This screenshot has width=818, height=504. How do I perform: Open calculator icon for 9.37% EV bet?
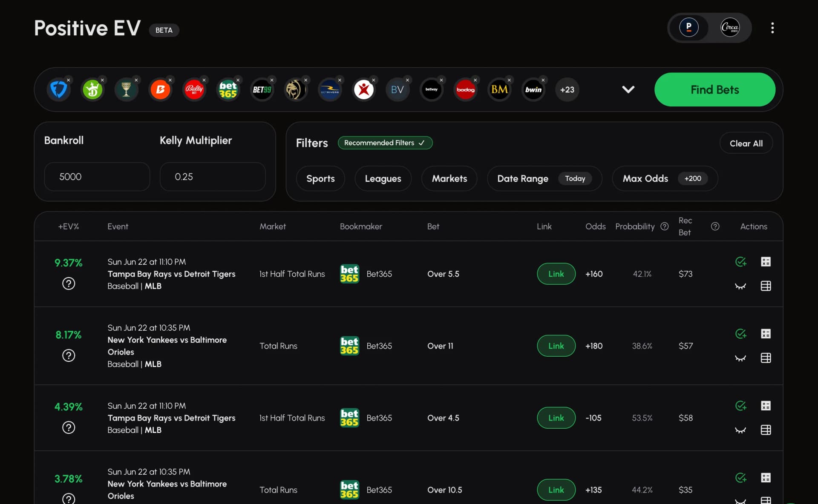point(766,262)
